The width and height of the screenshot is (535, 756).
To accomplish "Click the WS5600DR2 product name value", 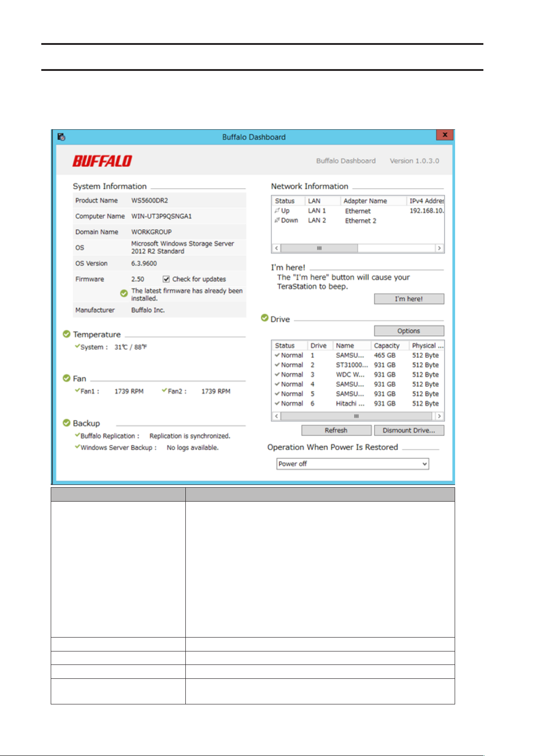I will click(x=149, y=201).
